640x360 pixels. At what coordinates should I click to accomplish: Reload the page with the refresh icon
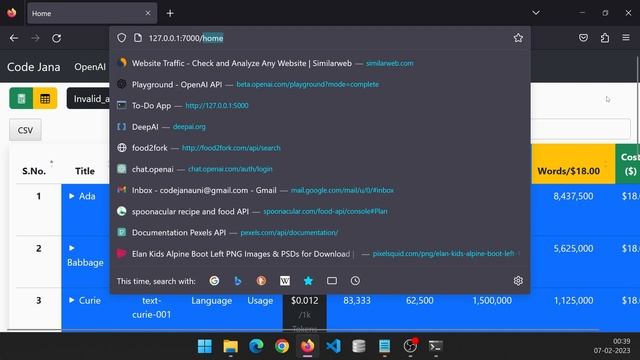click(x=56, y=38)
